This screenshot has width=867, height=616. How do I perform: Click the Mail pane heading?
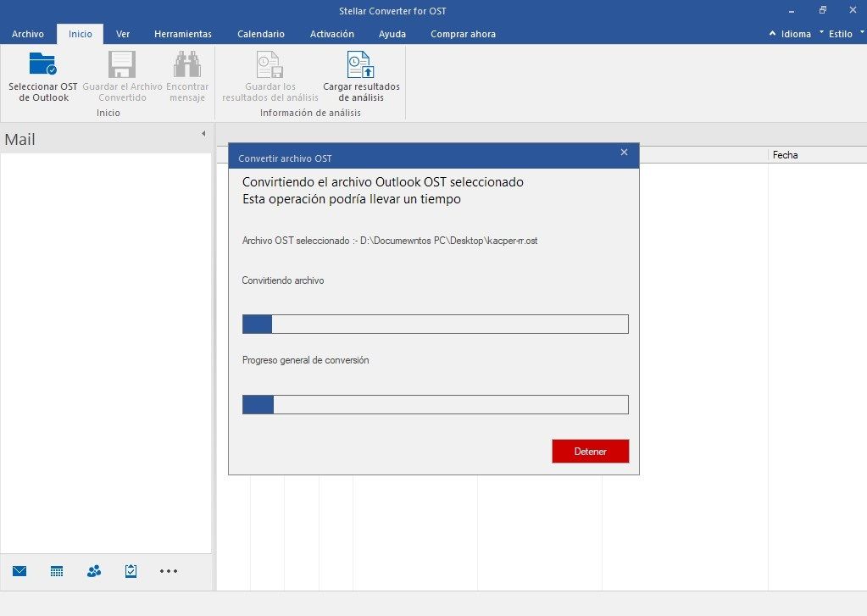coord(19,139)
